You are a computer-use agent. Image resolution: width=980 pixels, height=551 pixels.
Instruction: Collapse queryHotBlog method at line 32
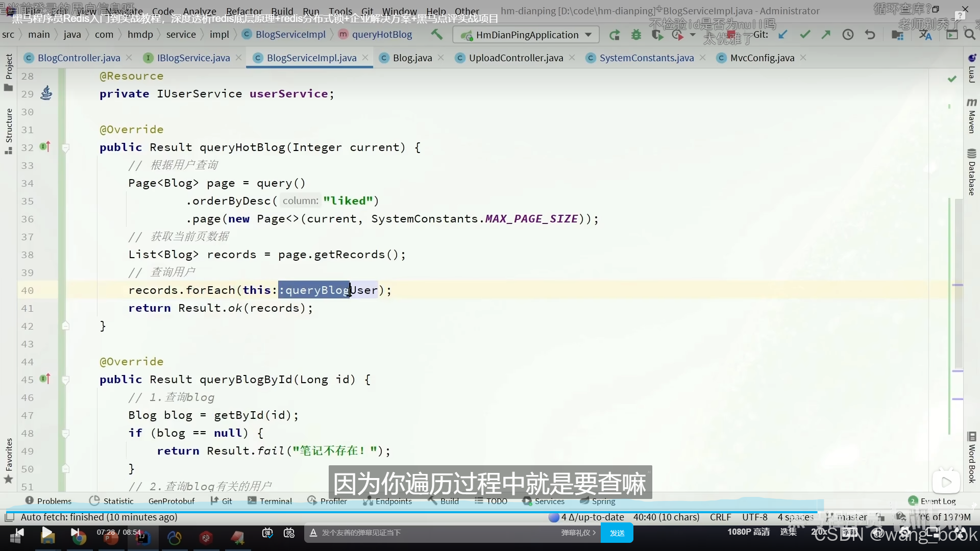pos(65,148)
